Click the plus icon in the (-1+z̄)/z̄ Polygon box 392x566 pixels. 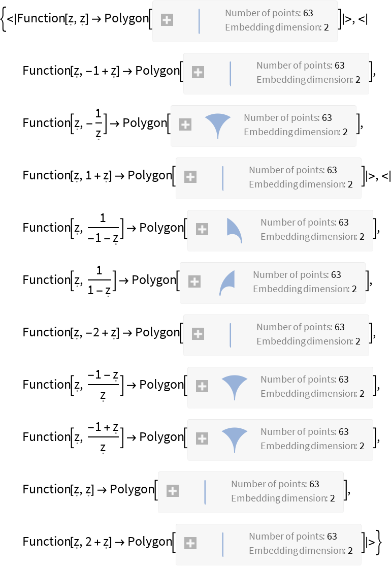pos(202,439)
